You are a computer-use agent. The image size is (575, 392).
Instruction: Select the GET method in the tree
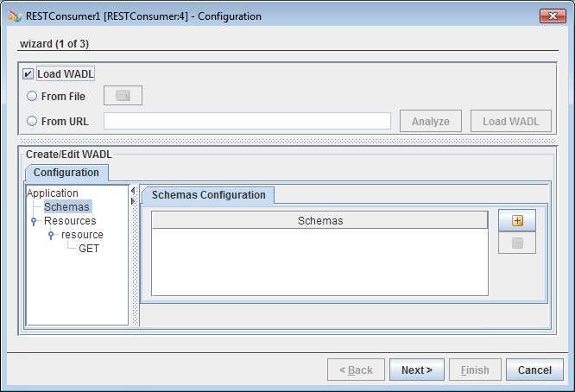coord(89,249)
